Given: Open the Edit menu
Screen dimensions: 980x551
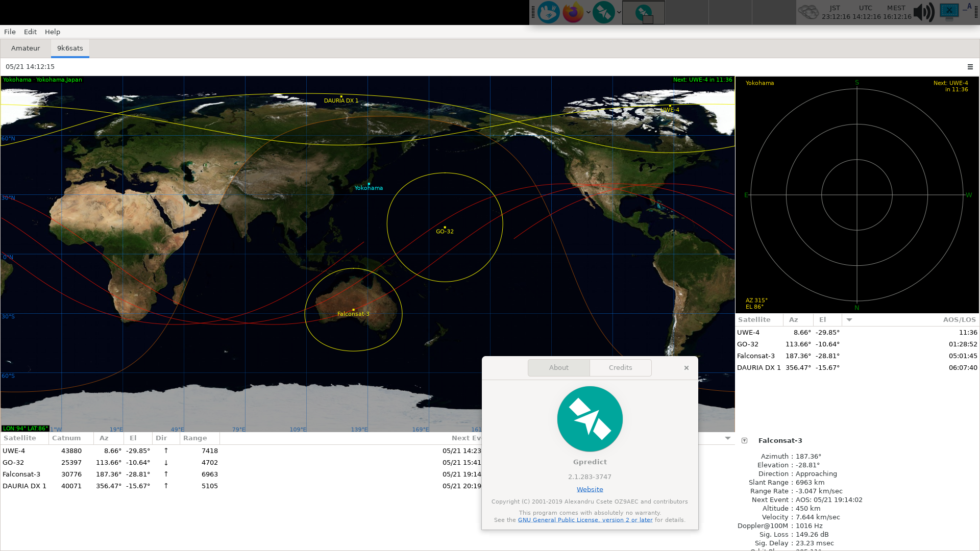Looking at the screenshot, I should (x=30, y=32).
